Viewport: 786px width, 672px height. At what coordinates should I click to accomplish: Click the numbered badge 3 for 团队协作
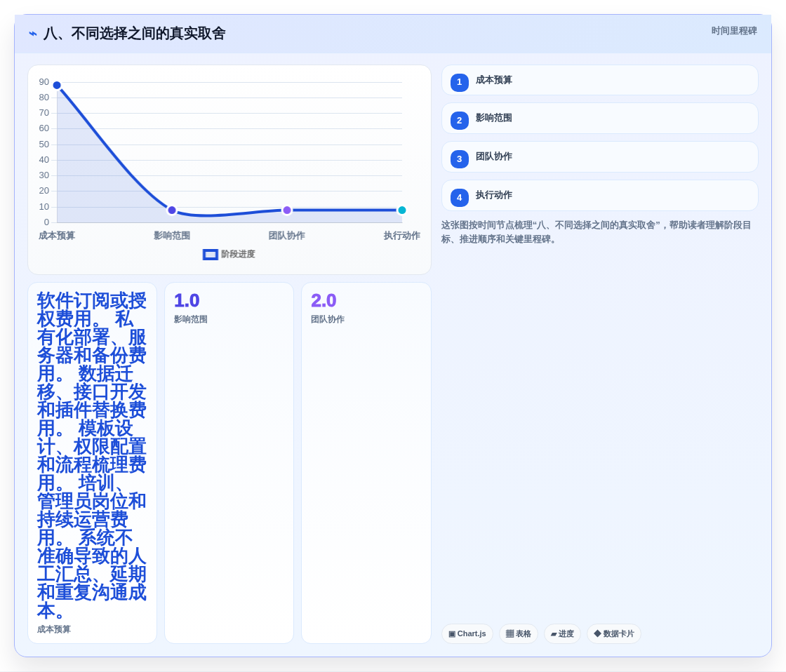point(459,159)
